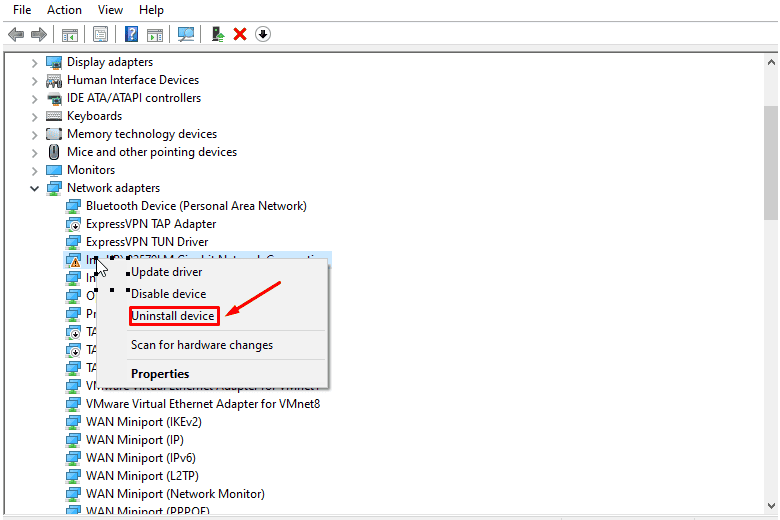Select WAN Miniport (Network Monitor)

coord(175,494)
